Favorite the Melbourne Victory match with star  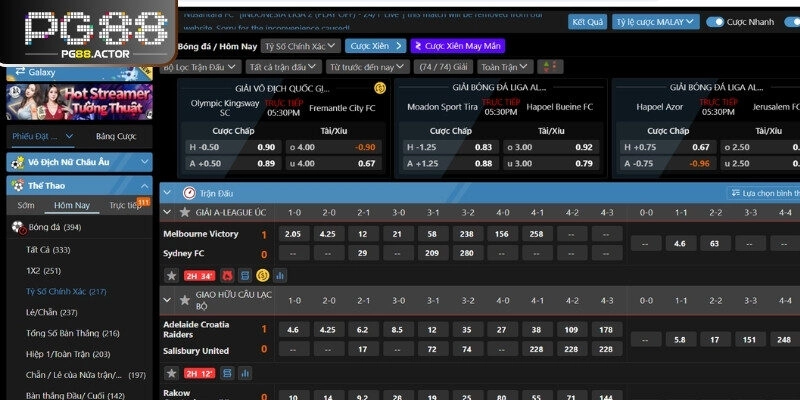click(x=171, y=275)
